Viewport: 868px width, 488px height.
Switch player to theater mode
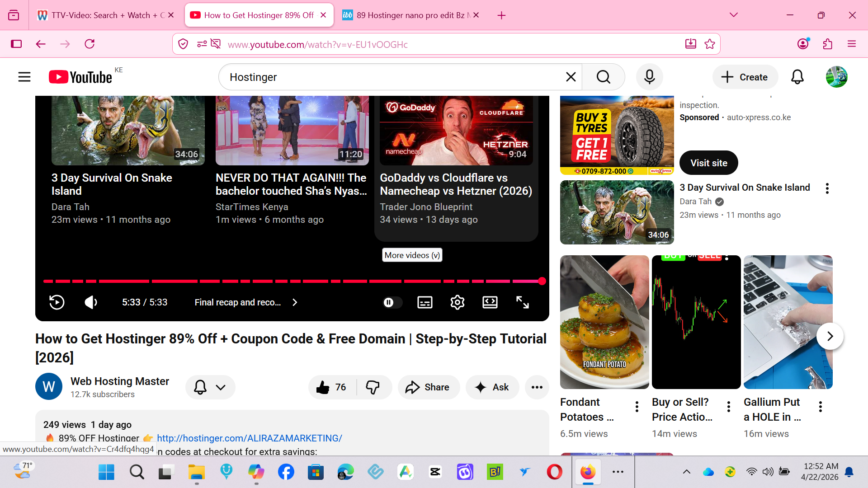[x=490, y=302]
